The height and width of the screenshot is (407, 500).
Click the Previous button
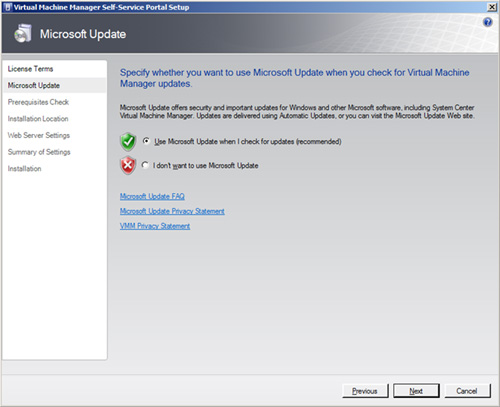(x=365, y=391)
